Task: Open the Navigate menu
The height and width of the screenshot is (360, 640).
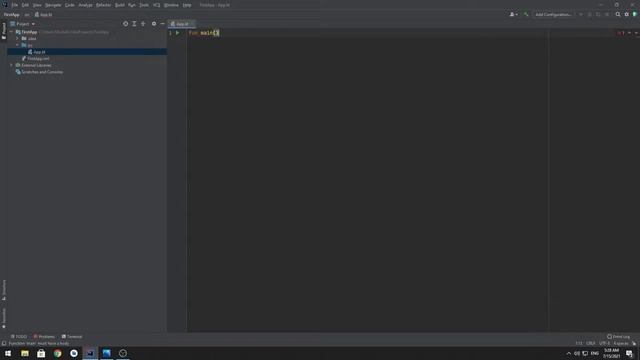Action: (x=53, y=5)
